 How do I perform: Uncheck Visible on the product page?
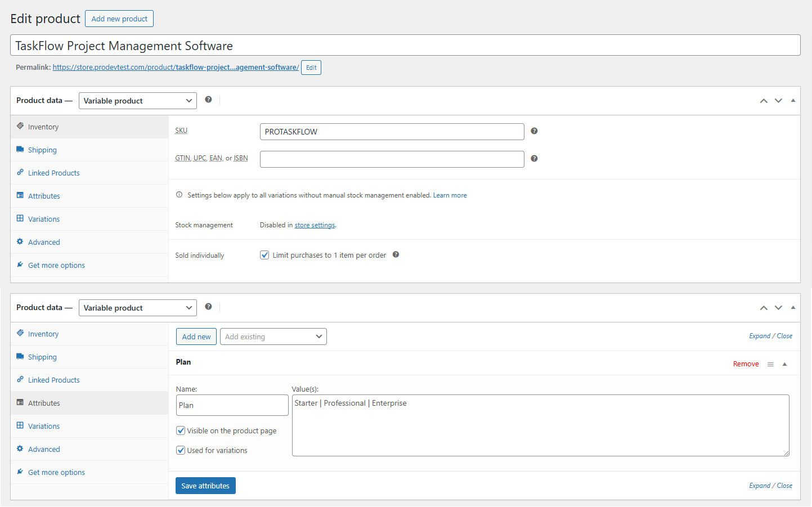181,430
